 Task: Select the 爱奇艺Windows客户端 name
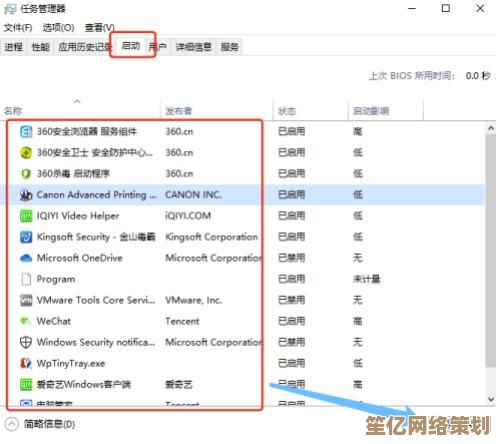(x=84, y=384)
